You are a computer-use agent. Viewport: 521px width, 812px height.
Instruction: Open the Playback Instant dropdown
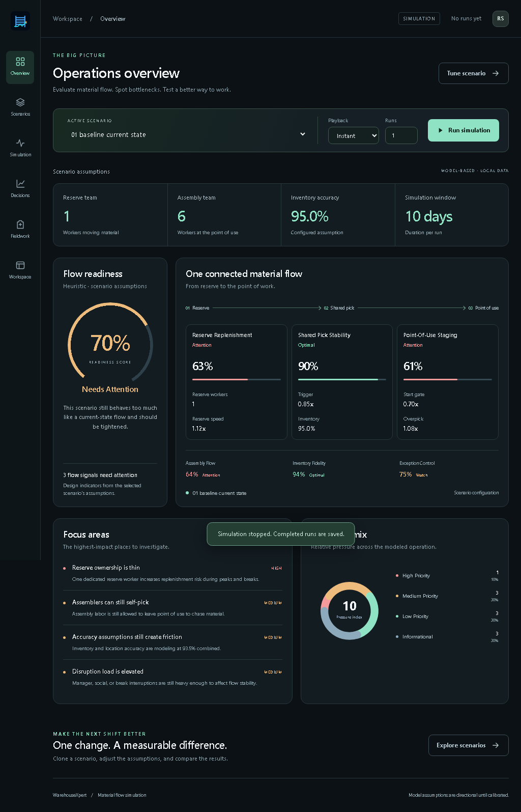pyautogui.click(x=354, y=135)
